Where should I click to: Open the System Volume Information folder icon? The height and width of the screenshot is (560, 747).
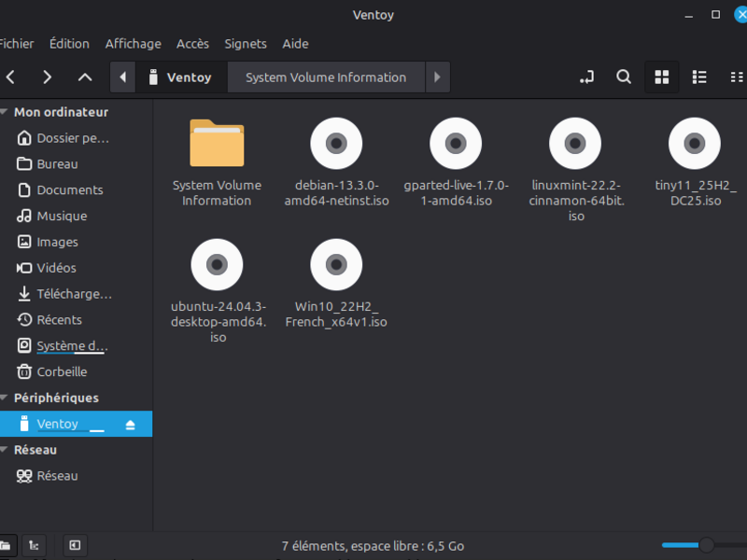[217, 143]
